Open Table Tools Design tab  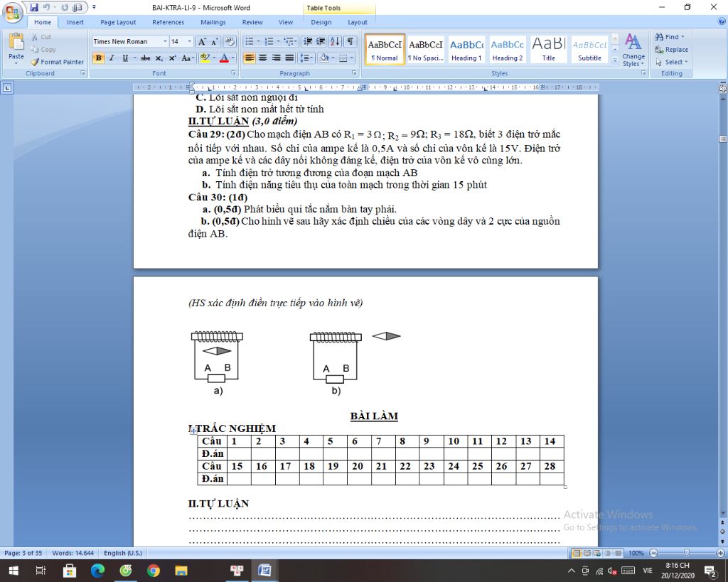pos(321,22)
